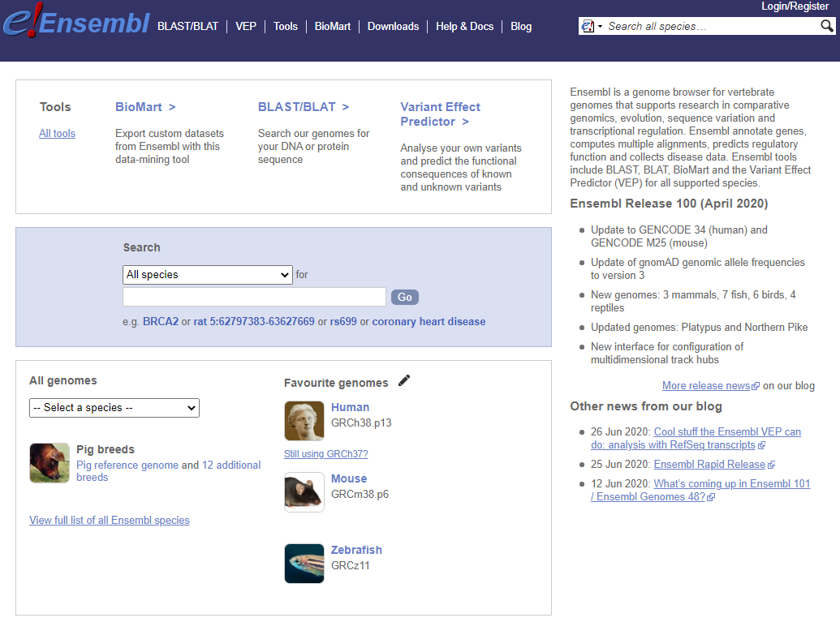Open the All species dropdown in Search
This screenshot has height=622, width=840.
(207, 275)
